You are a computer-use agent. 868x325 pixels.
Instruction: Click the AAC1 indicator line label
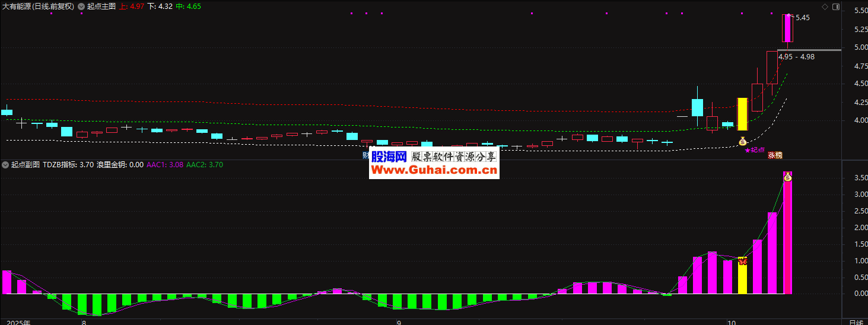[165, 165]
